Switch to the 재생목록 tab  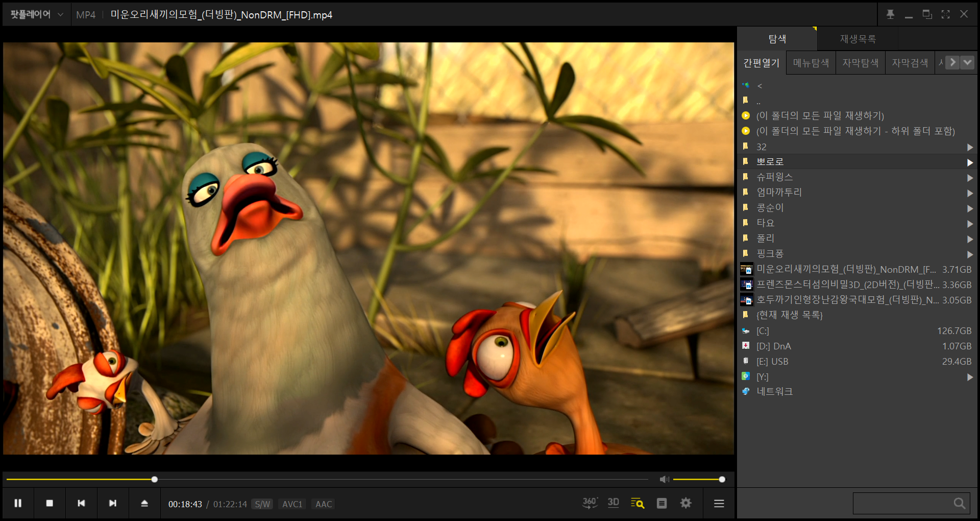[857, 39]
